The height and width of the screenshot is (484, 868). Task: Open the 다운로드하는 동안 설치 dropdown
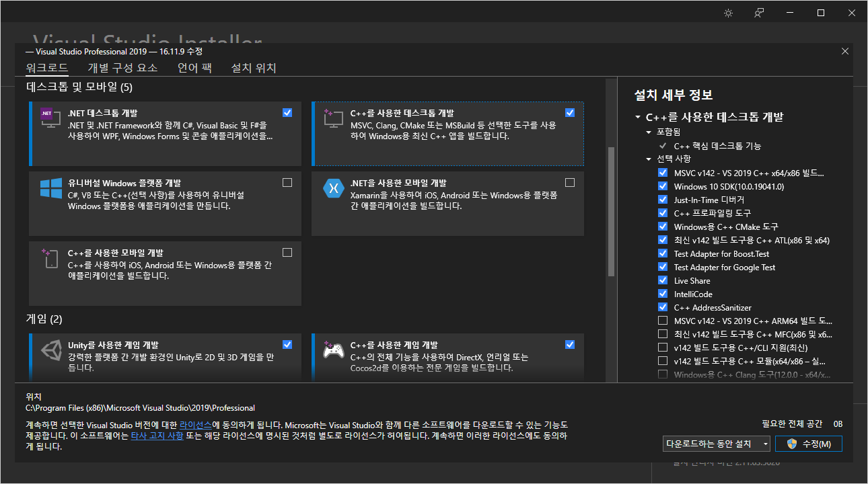coord(717,444)
